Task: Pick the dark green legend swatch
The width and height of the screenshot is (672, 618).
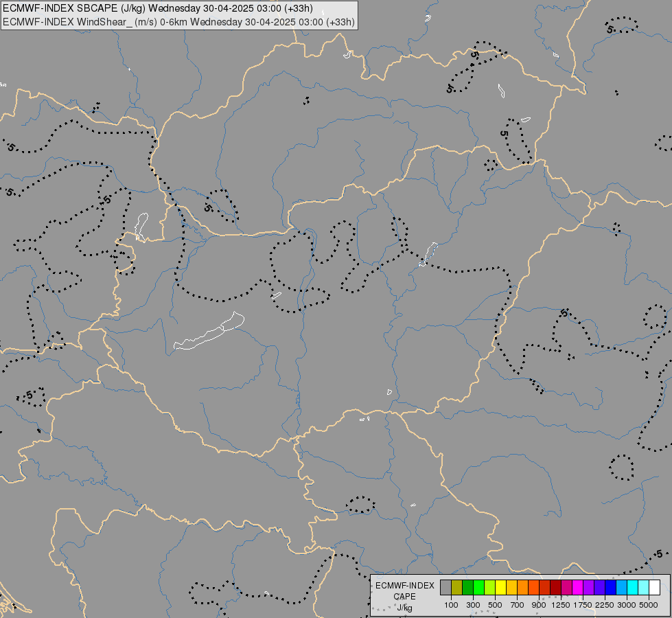Action: [x=467, y=587]
